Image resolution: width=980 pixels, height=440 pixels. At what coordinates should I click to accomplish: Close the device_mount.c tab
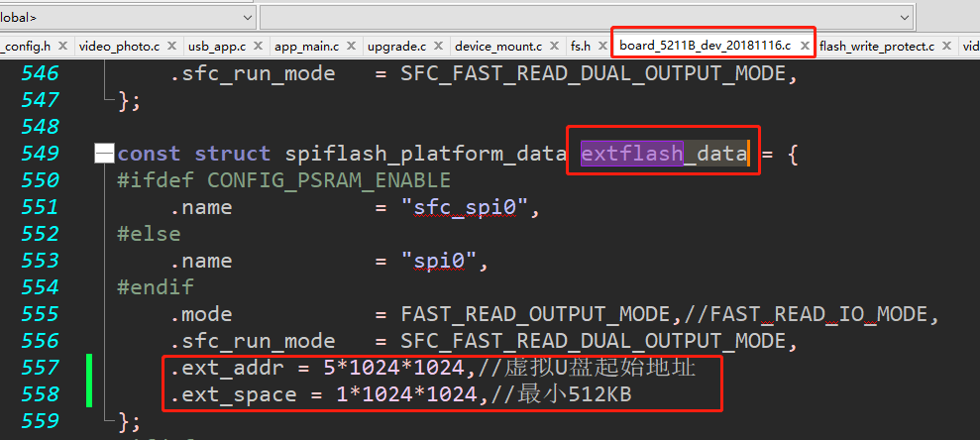[555, 46]
